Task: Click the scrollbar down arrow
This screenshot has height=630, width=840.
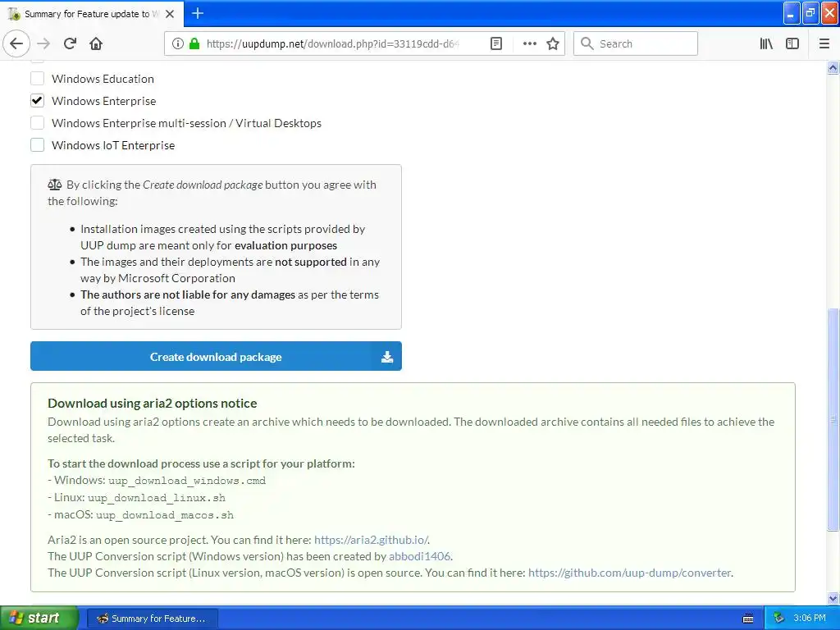Action: [833, 598]
